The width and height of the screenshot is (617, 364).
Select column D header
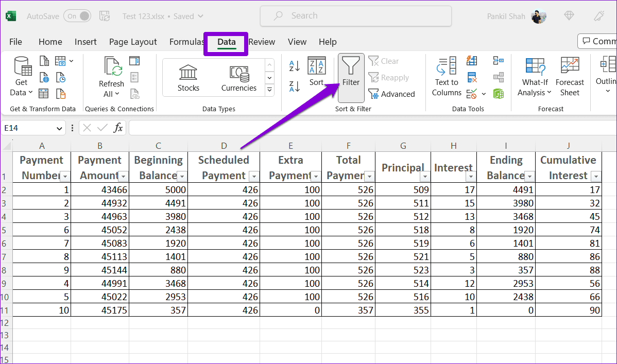point(224,146)
